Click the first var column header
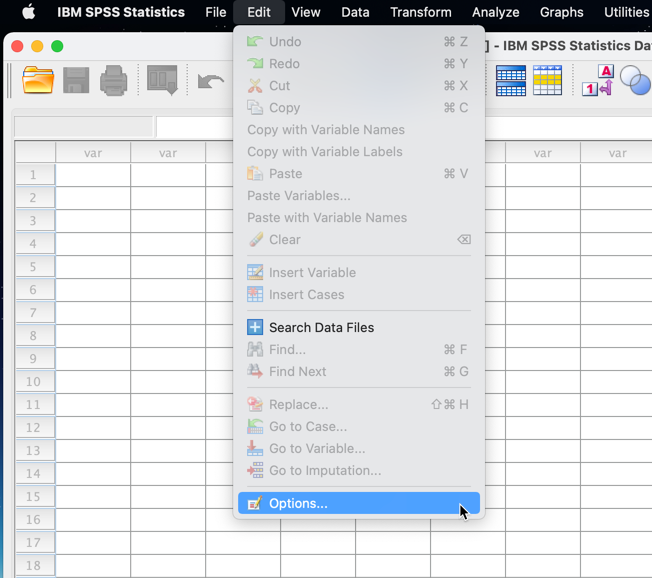Image resolution: width=652 pixels, height=578 pixels. [93, 153]
